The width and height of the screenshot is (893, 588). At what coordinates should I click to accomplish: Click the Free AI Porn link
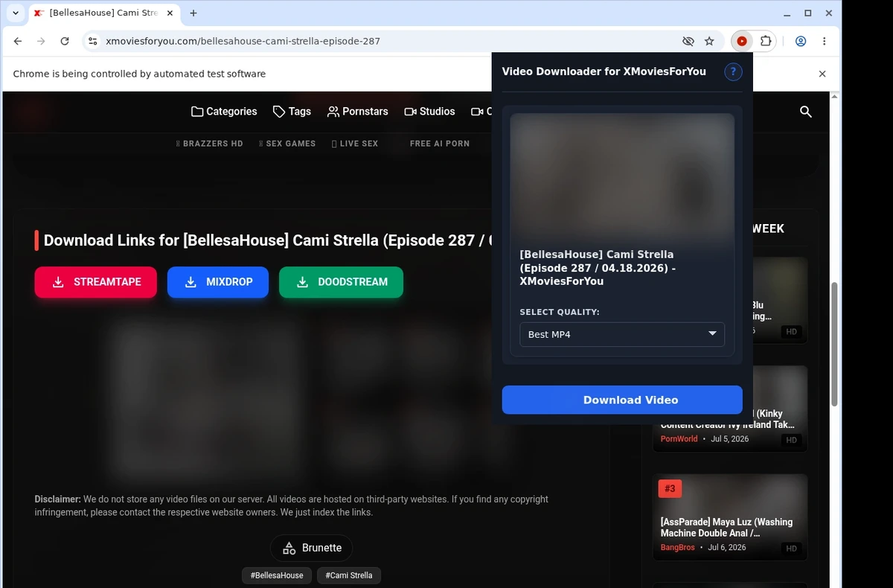tap(440, 144)
